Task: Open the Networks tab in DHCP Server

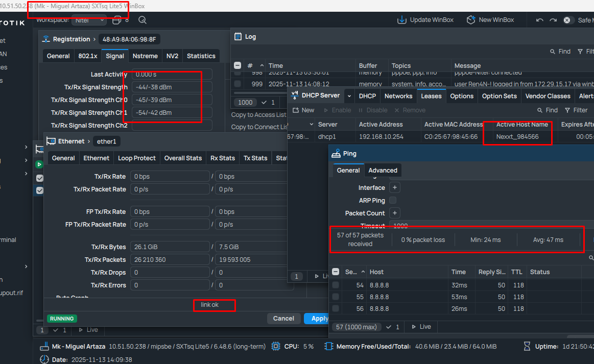Action: [398, 96]
